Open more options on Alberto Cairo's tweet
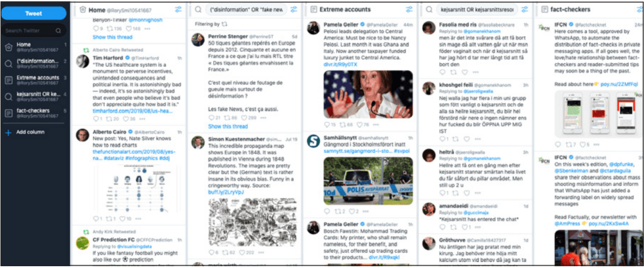This screenshot has height=268, width=644. coord(138,219)
